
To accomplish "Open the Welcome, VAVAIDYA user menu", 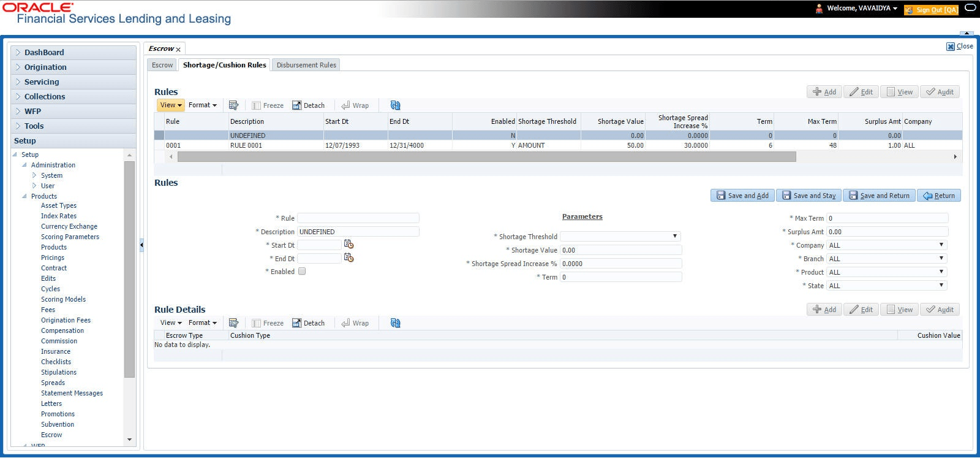I will point(862,9).
